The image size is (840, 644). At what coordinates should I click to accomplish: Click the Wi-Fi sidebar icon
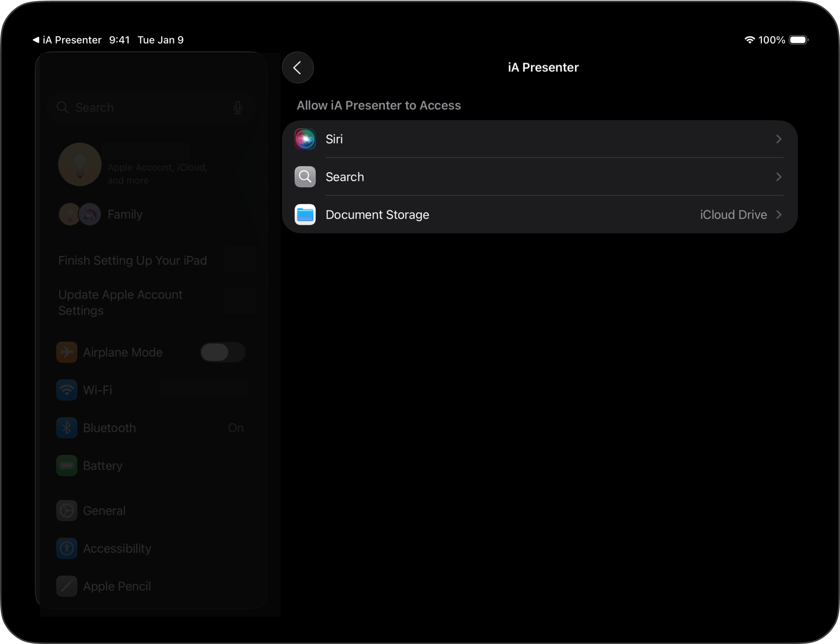(x=67, y=390)
